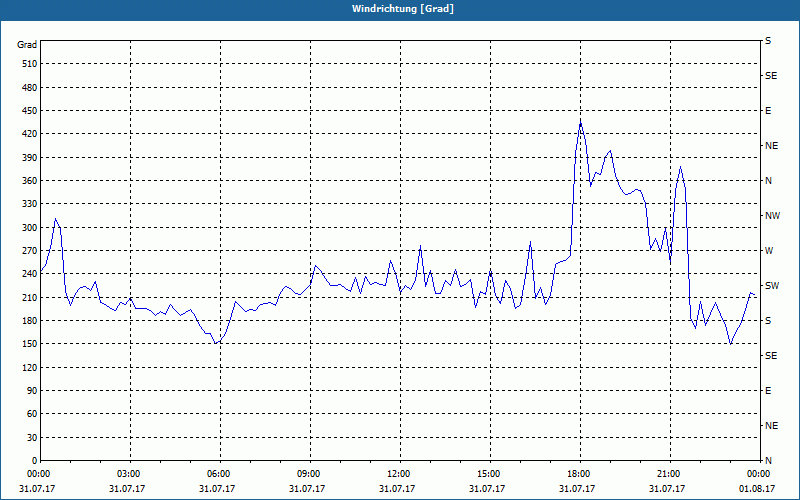Click the W compass direction label
The height and width of the screenshot is (500, 800).
coord(769,251)
